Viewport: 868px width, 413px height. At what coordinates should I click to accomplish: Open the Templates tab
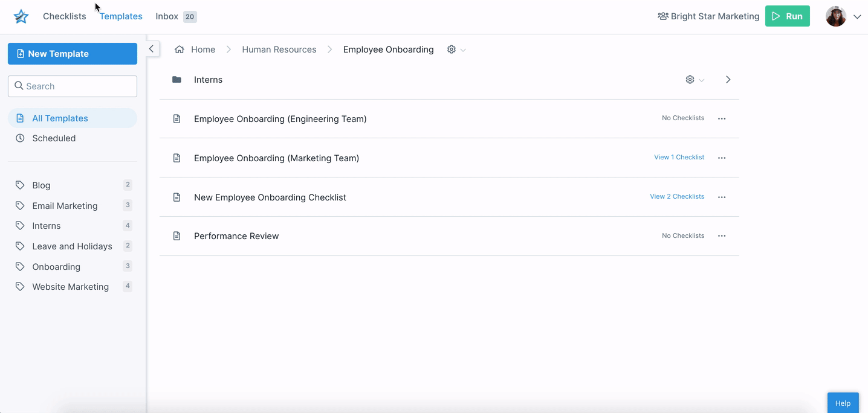click(x=121, y=16)
